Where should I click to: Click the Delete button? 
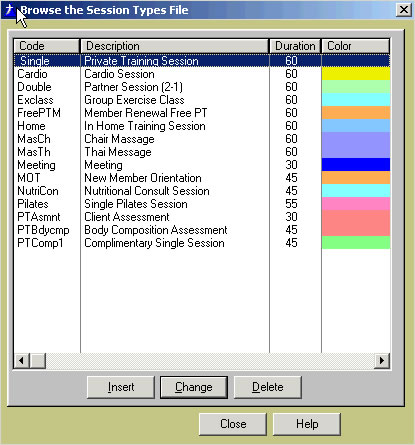(x=268, y=387)
